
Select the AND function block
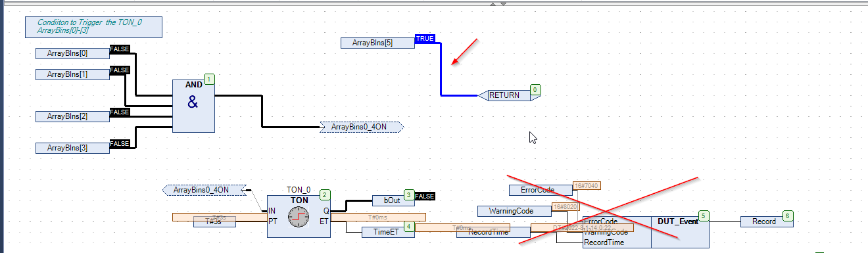[193, 106]
